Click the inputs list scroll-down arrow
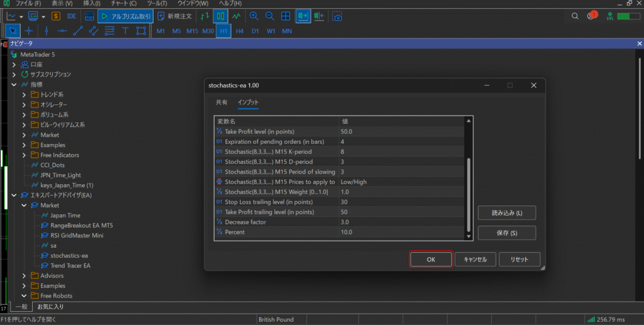The image size is (644, 325). click(469, 236)
